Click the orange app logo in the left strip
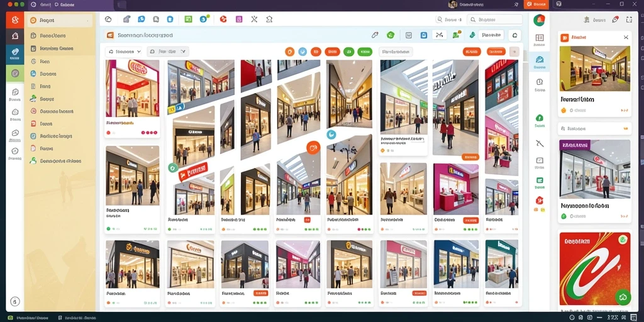Screen dimensions: 644x322 click(x=15, y=19)
